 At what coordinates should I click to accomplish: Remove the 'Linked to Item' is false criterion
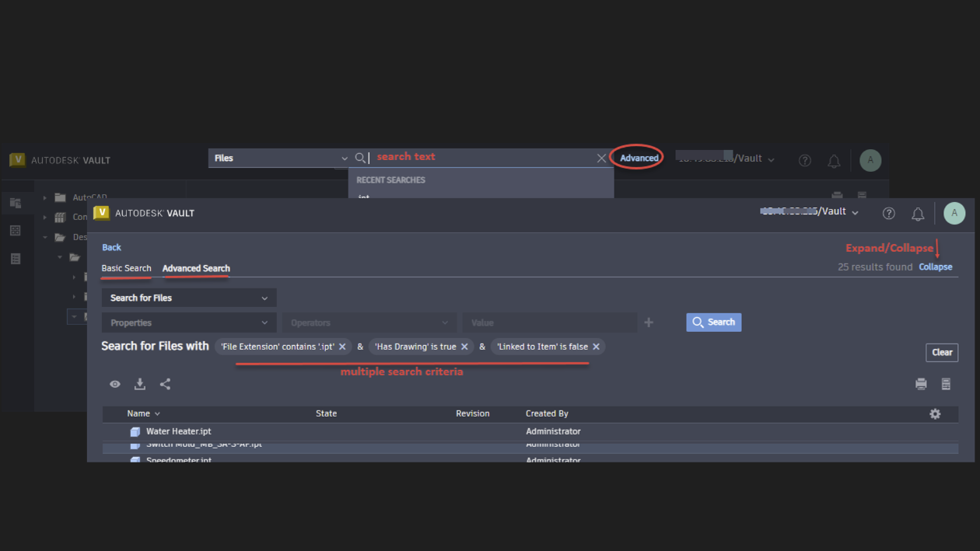[x=596, y=347]
